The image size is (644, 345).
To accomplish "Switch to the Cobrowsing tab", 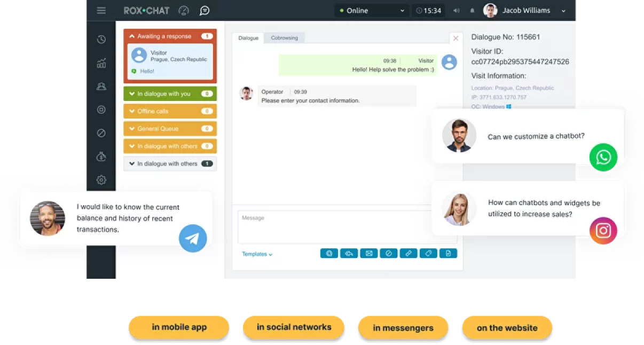I will pyautogui.click(x=284, y=38).
